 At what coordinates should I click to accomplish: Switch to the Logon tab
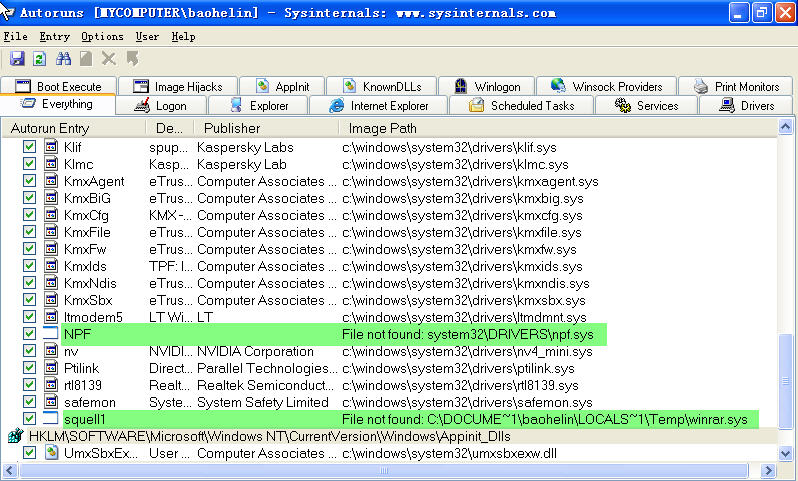(161, 105)
